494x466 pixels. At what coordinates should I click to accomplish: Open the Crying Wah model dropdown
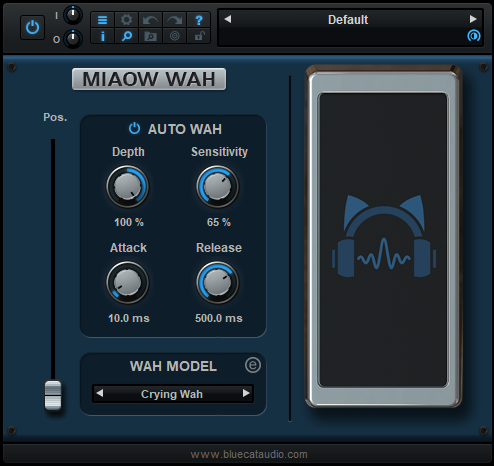point(172,394)
